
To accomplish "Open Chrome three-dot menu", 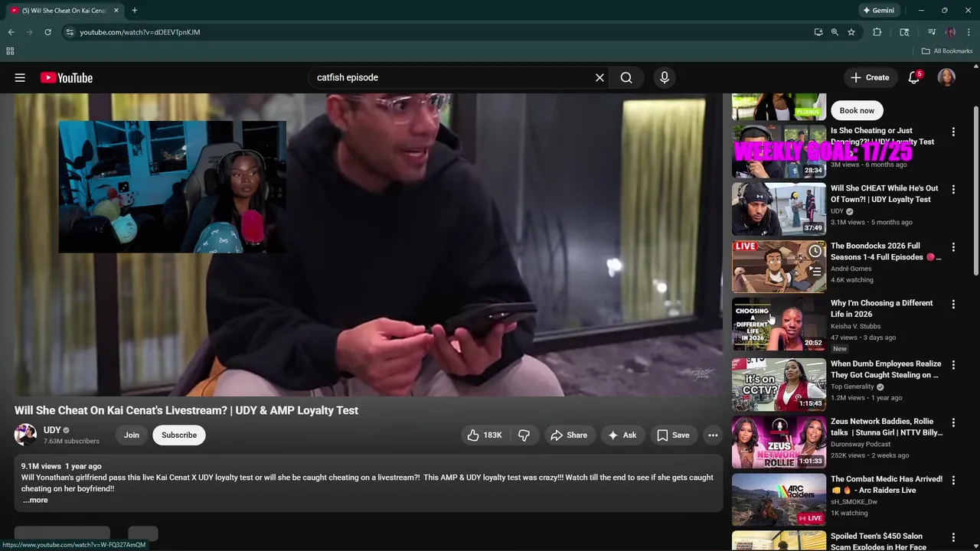I will (969, 32).
